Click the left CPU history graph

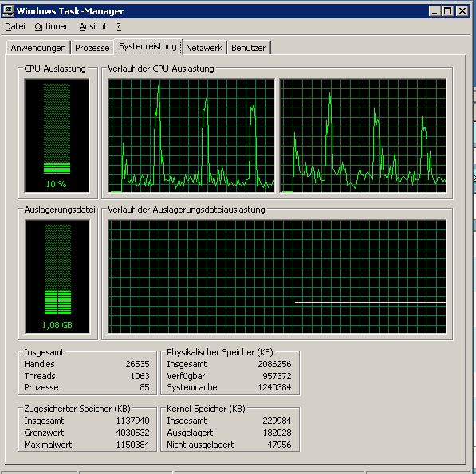(191, 135)
